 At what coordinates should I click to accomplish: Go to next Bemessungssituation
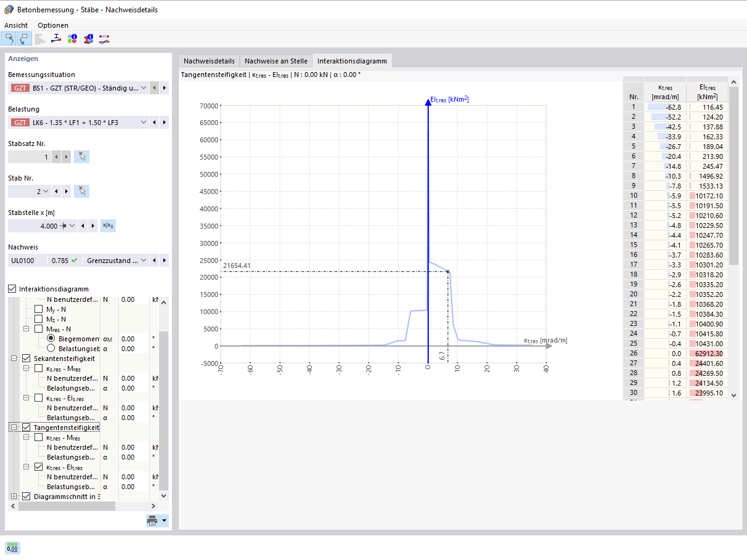coord(164,88)
